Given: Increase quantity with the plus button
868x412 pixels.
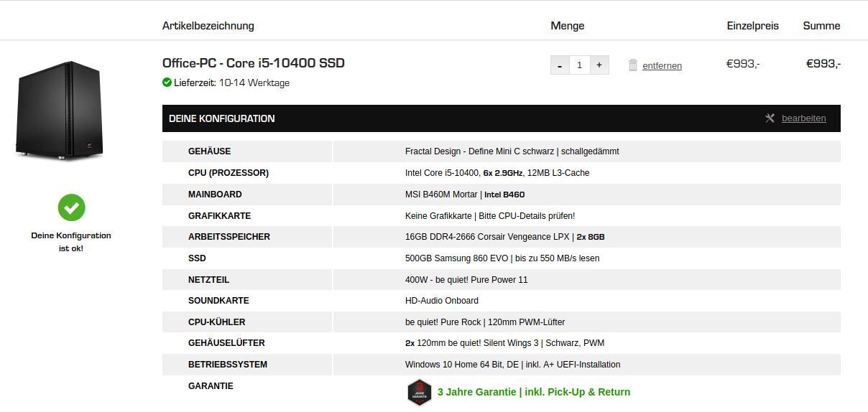Looking at the screenshot, I should pyautogui.click(x=599, y=65).
